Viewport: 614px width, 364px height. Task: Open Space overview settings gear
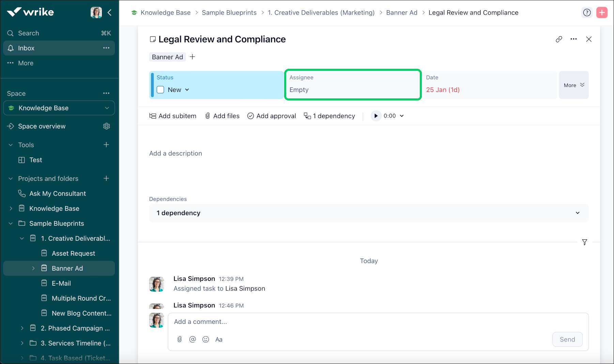[106, 126]
